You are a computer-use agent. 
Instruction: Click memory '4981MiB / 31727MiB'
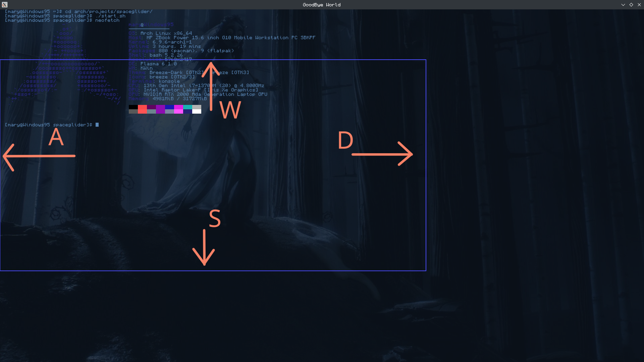(180, 99)
